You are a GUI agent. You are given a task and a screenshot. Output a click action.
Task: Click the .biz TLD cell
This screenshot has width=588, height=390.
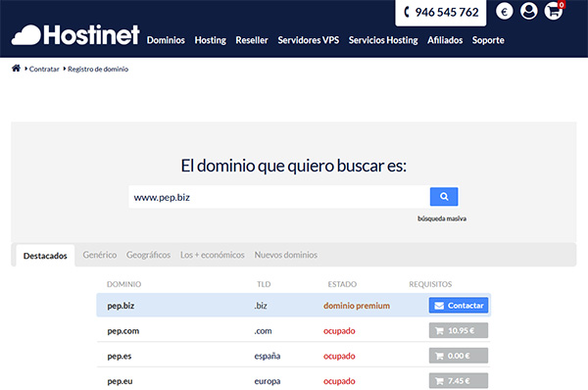tap(261, 306)
